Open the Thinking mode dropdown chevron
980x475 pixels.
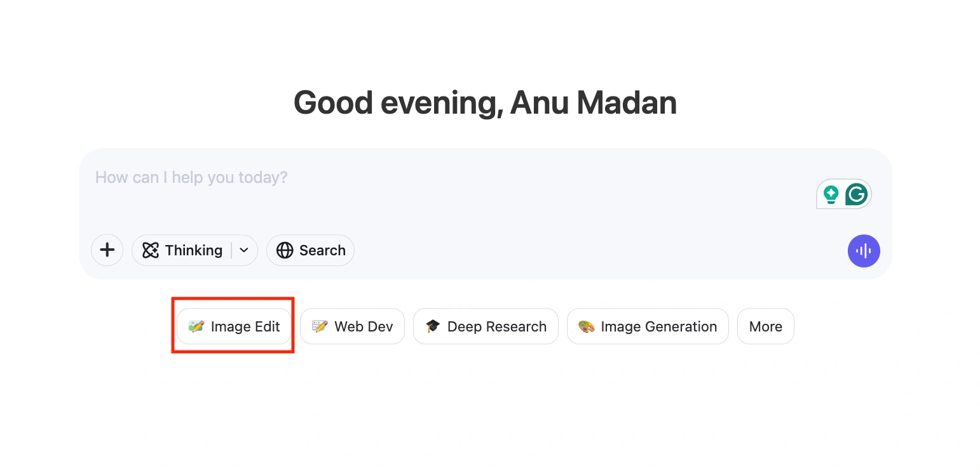(x=244, y=250)
